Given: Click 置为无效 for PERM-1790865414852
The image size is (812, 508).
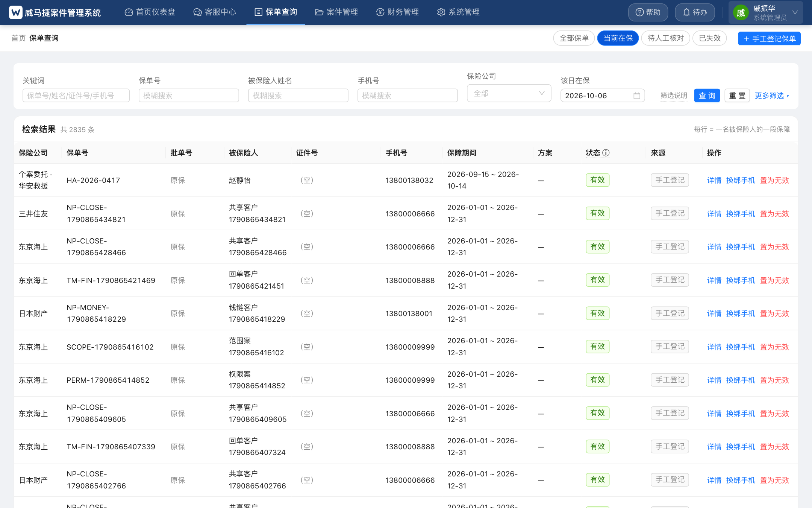Looking at the screenshot, I should click(x=775, y=380).
